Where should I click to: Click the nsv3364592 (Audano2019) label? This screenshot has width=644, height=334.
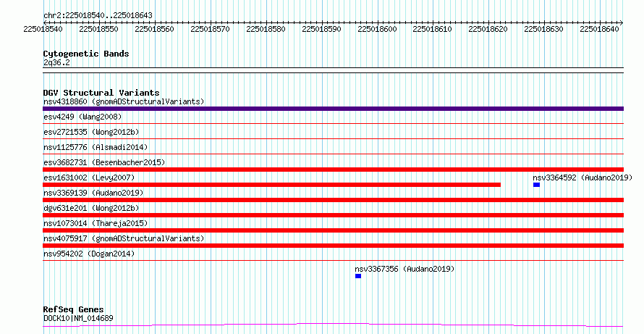tap(582, 178)
